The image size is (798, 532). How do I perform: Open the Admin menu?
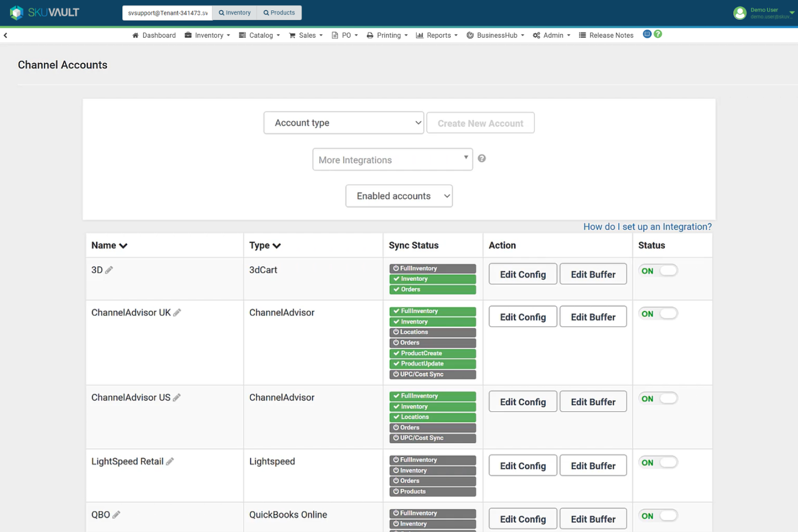[551, 35]
